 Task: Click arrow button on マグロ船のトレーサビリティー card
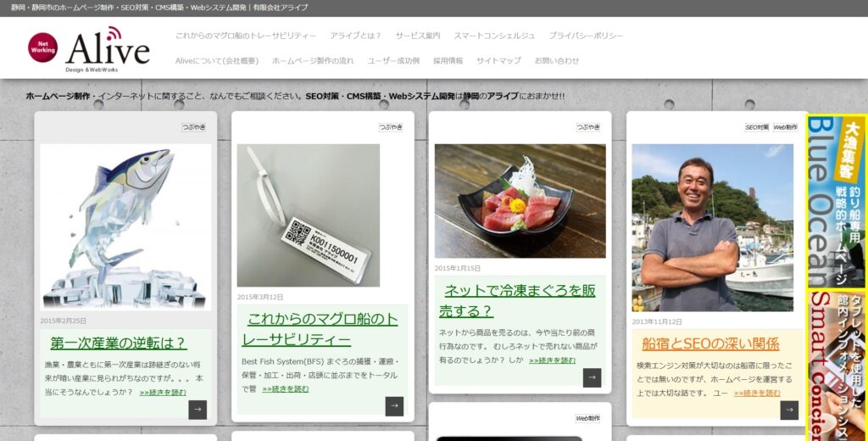[394, 406]
